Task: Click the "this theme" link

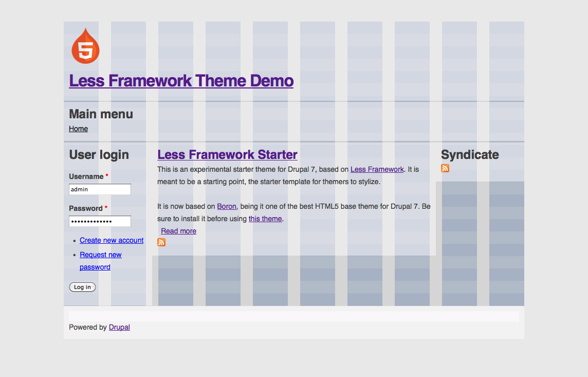Action: (265, 219)
